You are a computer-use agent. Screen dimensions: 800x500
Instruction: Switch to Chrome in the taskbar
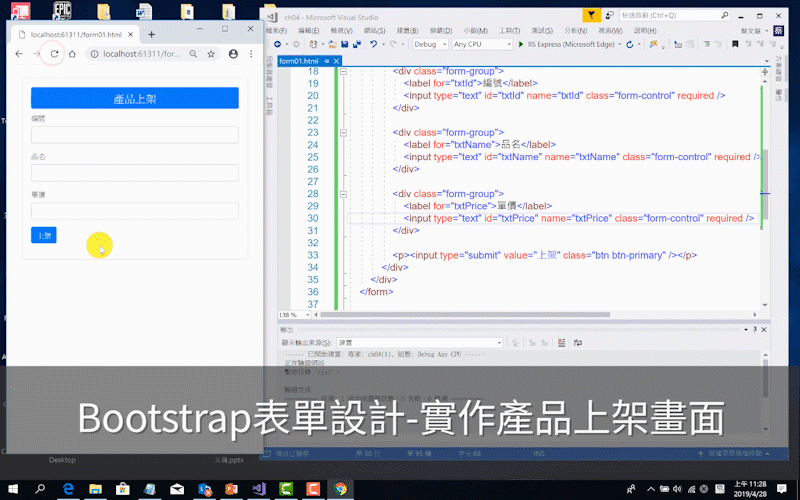340,489
